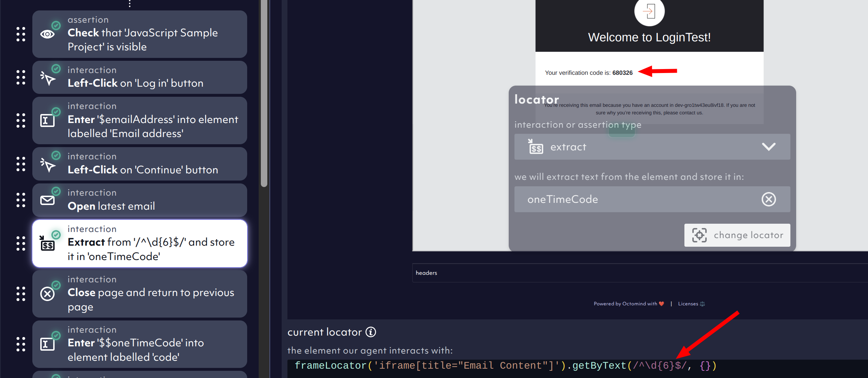Image resolution: width=868 pixels, height=378 pixels.
Task: Grab drag handle of 'Extract from' step
Action: [21, 243]
